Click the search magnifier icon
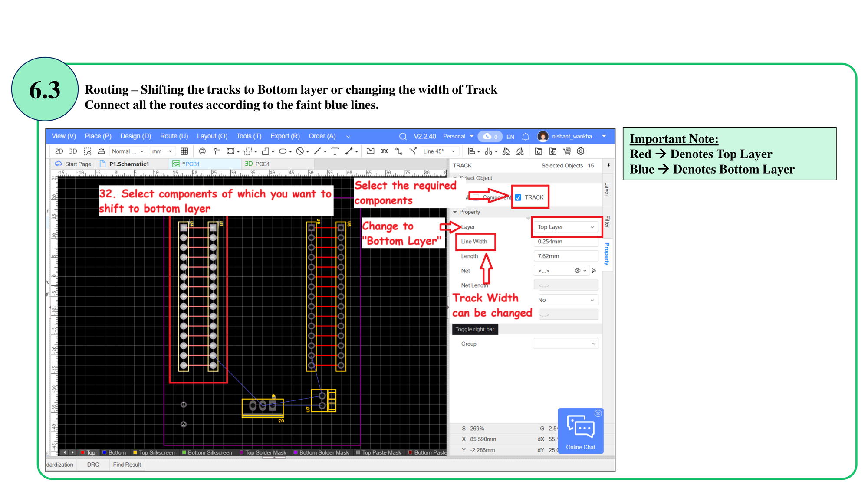This screenshot has width=868, height=488. click(403, 137)
